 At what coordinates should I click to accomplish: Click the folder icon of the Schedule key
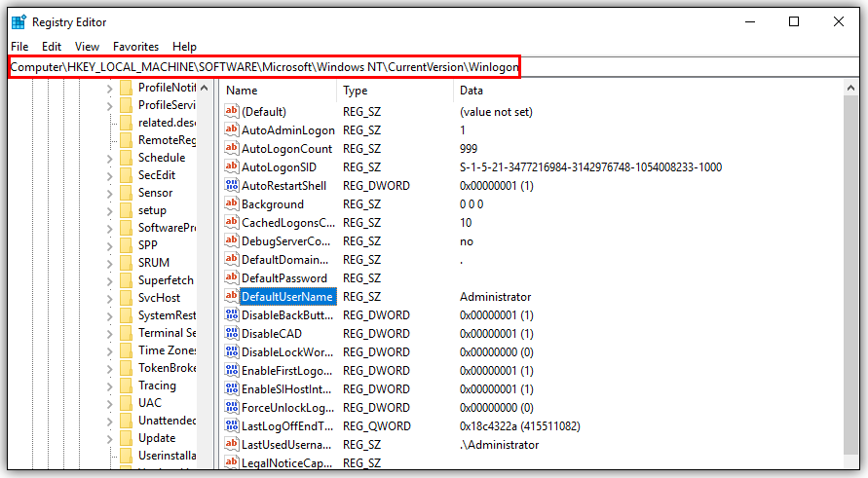click(x=127, y=158)
